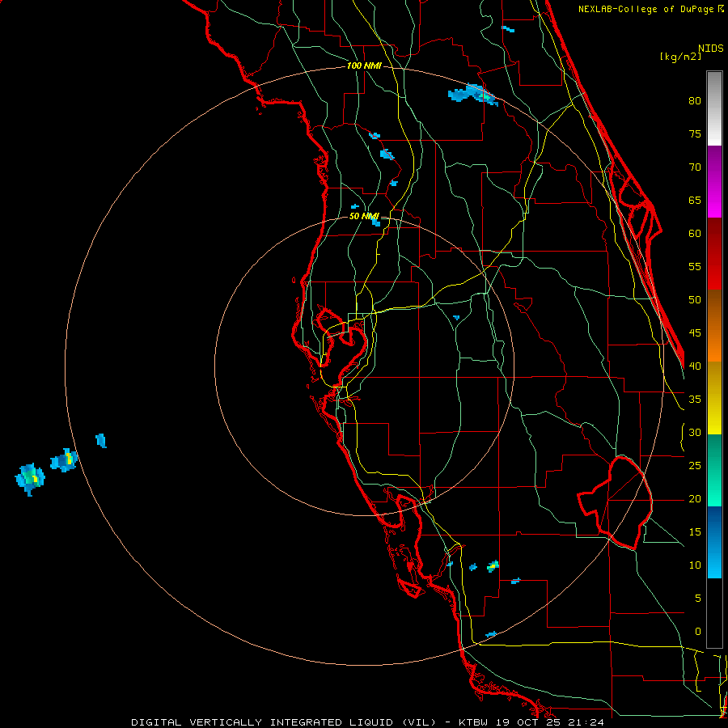Click the 50 NMI range ring label

point(364,216)
